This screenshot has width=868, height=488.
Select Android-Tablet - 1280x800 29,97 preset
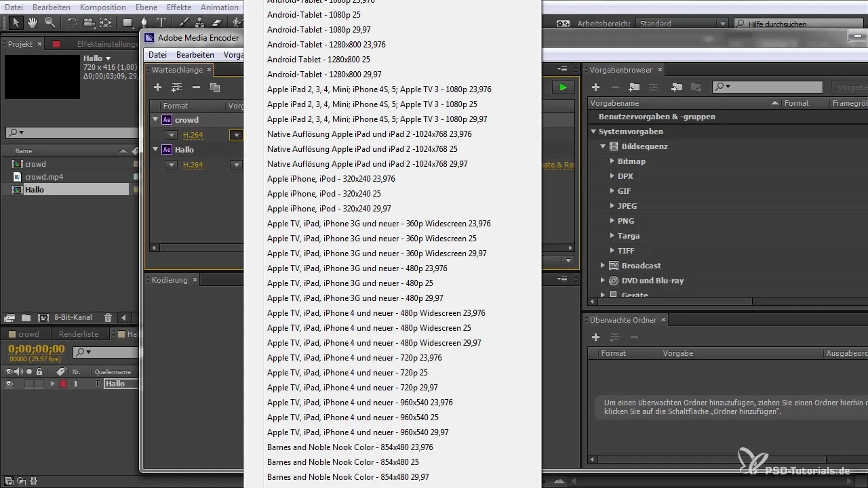point(324,75)
